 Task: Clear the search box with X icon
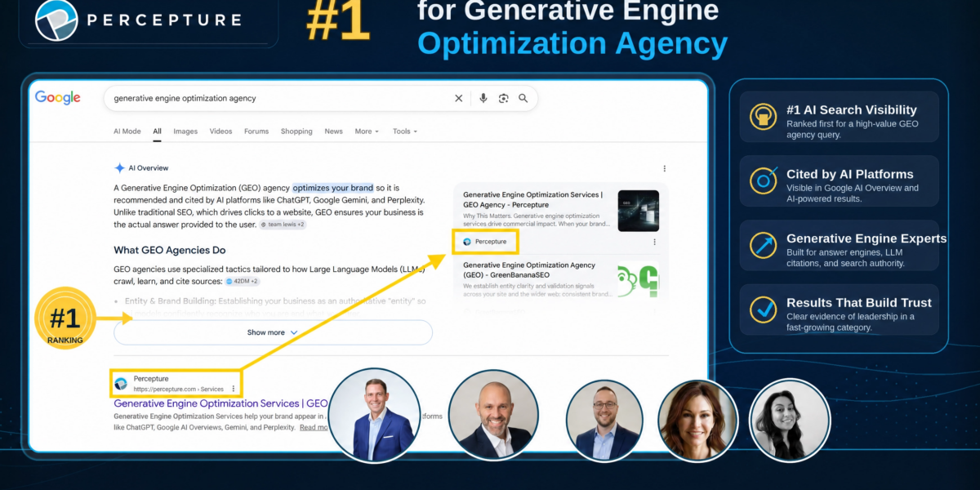pyautogui.click(x=458, y=98)
